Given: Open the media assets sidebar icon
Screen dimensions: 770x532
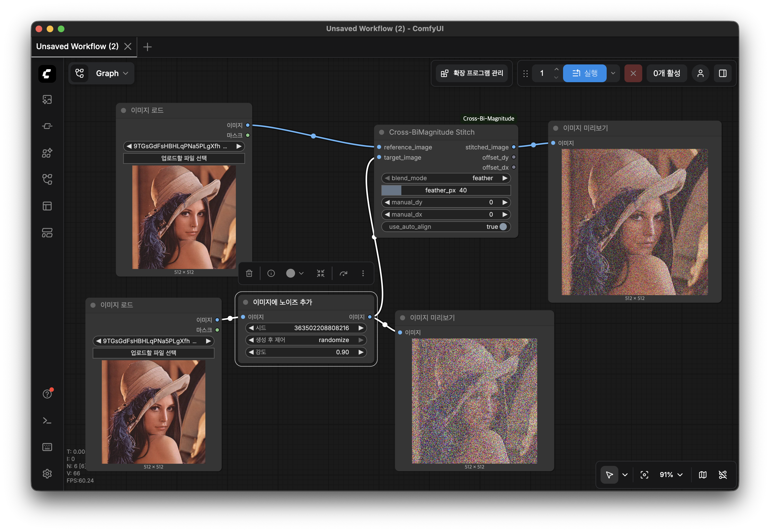Looking at the screenshot, I should [x=47, y=99].
